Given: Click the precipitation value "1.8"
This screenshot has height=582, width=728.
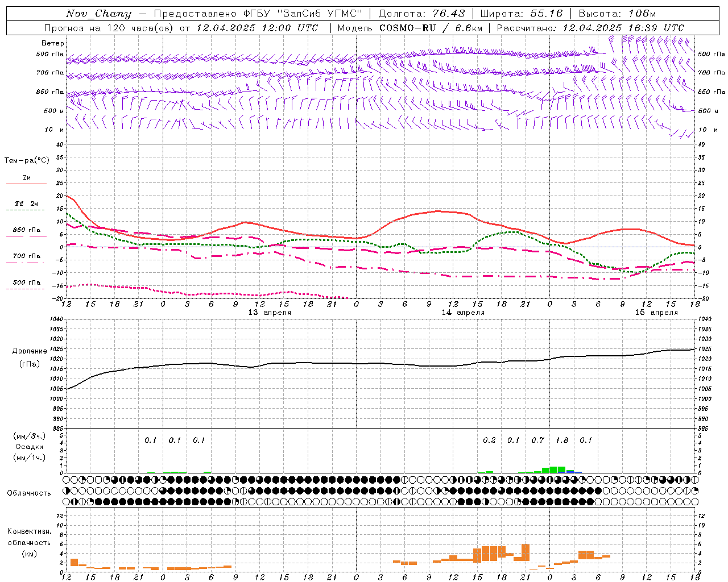Looking at the screenshot, I should pos(562,440).
